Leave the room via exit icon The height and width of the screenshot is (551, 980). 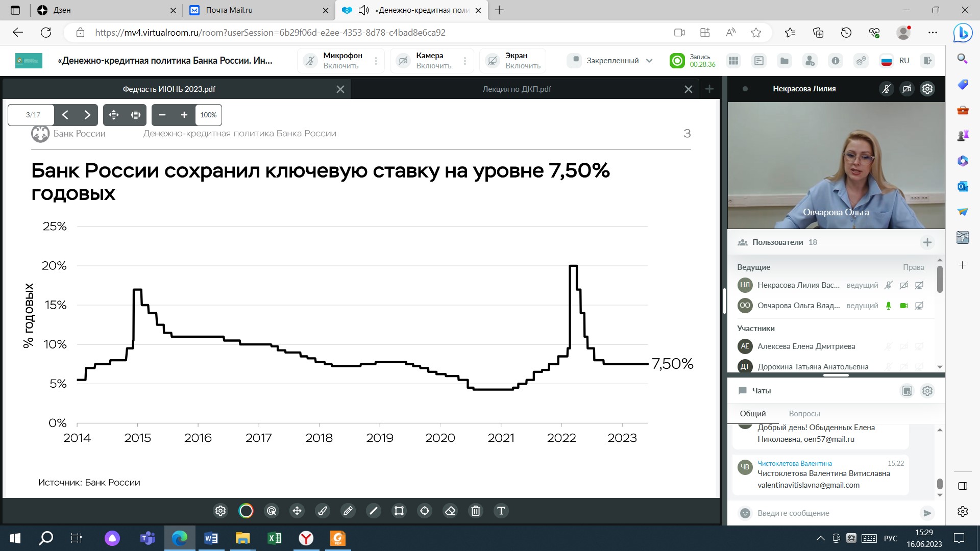coord(927,61)
